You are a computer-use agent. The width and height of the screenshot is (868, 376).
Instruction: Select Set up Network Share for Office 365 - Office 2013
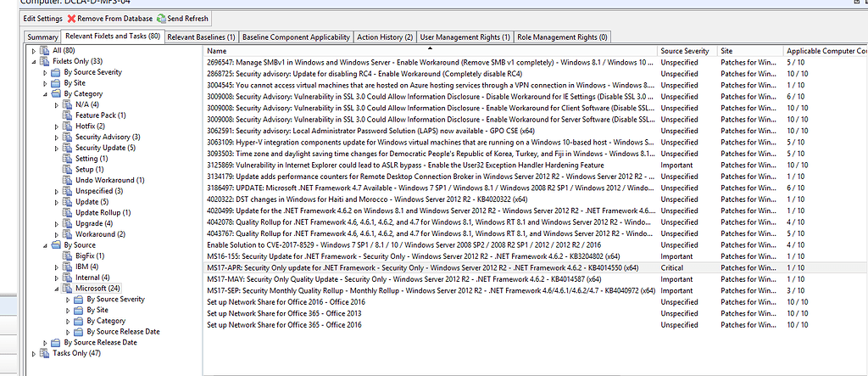(535, 313)
